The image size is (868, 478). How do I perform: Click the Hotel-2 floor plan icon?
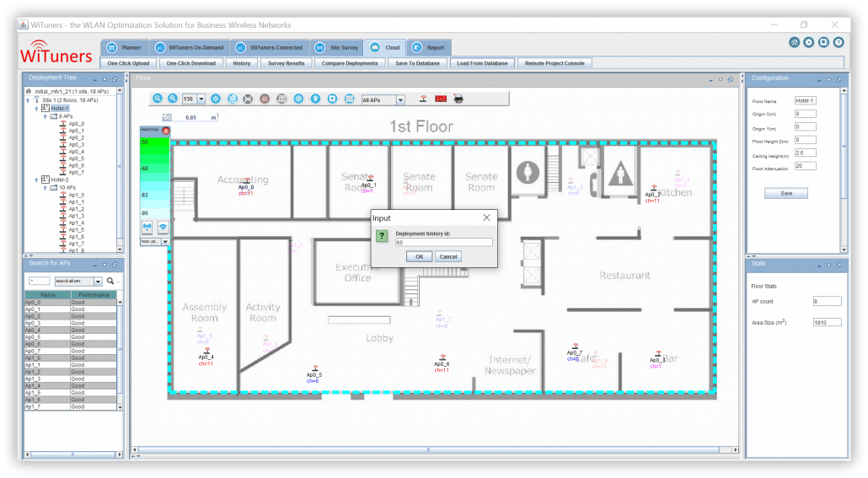click(46, 180)
